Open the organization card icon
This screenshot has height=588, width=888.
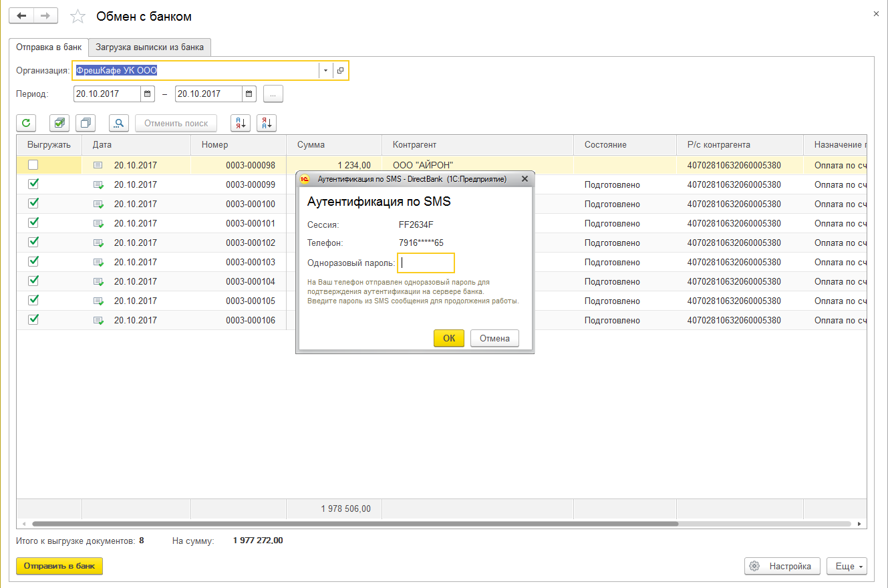tap(340, 71)
